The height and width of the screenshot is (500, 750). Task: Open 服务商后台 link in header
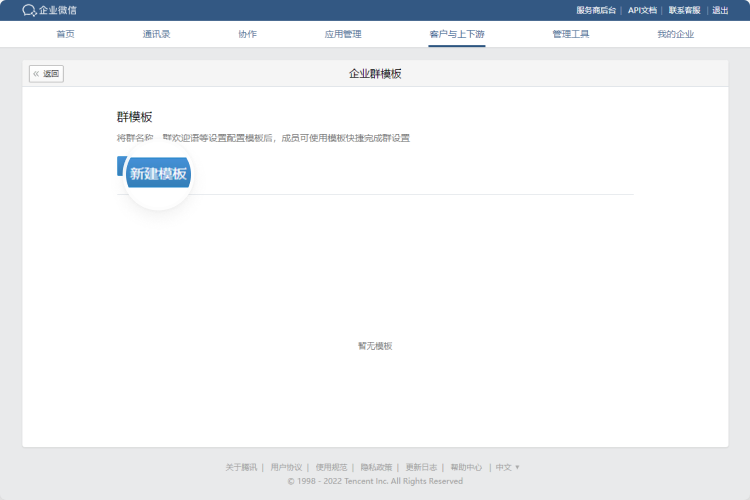pos(596,10)
